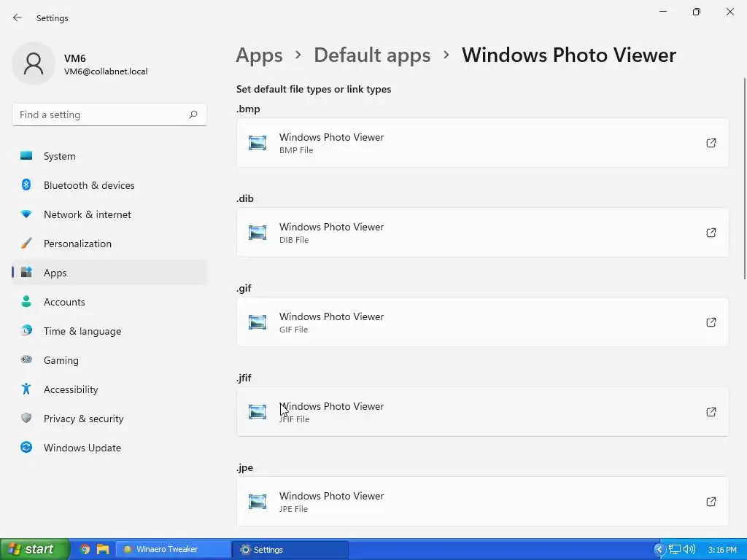This screenshot has width=747, height=560.
Task: Click the Personalization paintbrush icon
Action: [x=26, y=244]
